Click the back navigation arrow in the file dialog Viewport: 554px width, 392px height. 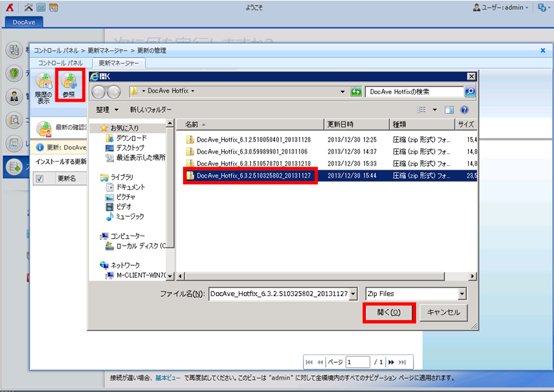coord(99,92)
